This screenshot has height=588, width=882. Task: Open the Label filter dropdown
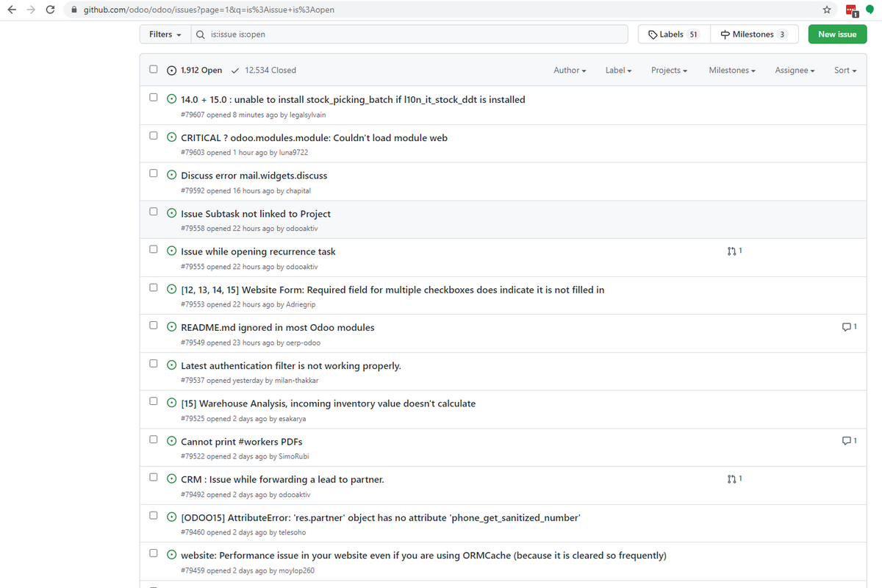click(618, 71)
